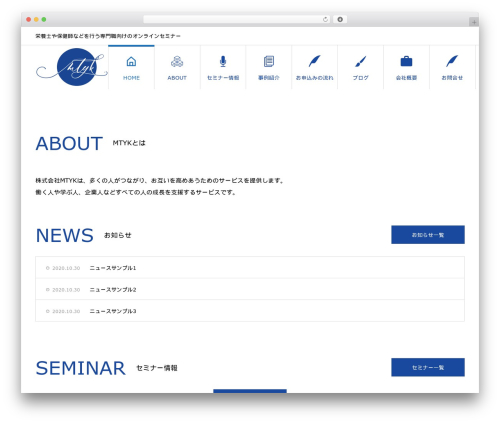Click the お知らせ一覧 button
500x423 pixels.
pyautogui.click(x=428, y=235)
